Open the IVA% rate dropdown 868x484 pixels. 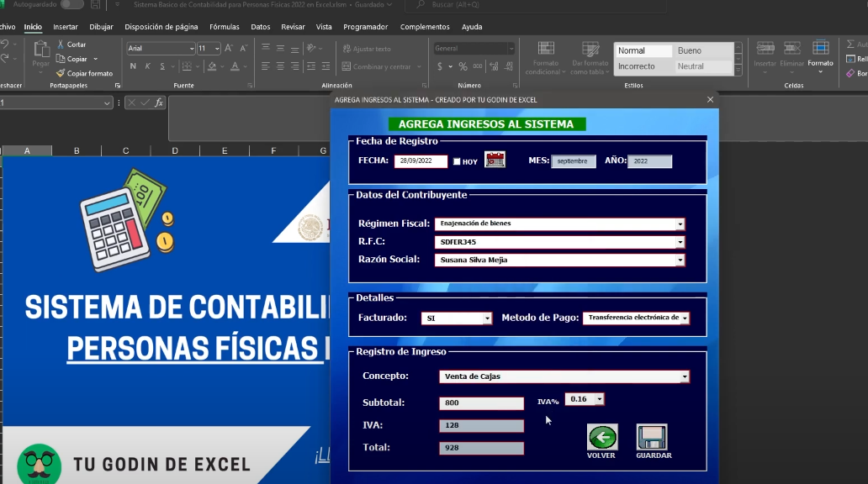pyautogui.click(x=599, y=399)
